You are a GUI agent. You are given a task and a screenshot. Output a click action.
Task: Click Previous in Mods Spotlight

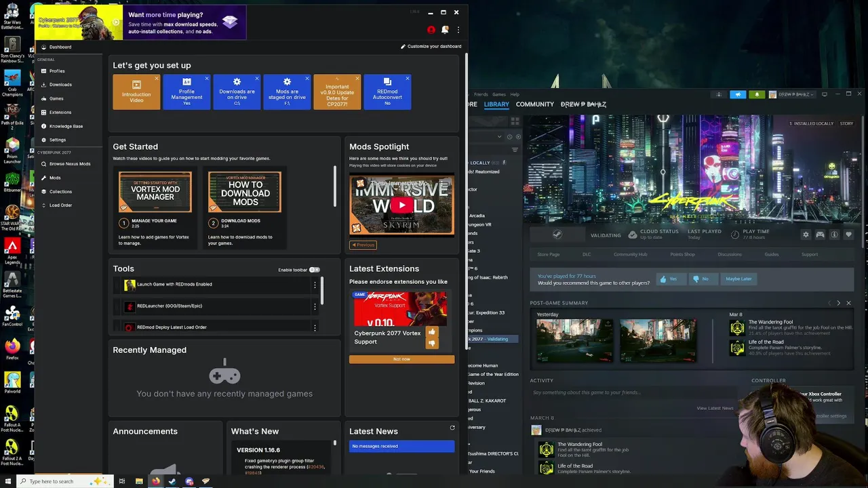click(363, 245)
